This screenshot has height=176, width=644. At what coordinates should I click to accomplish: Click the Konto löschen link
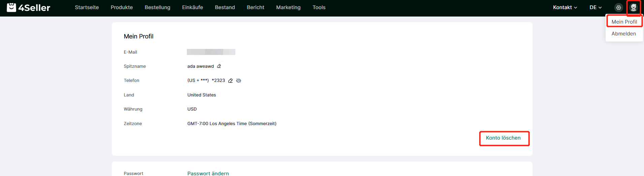pos(503,138)
